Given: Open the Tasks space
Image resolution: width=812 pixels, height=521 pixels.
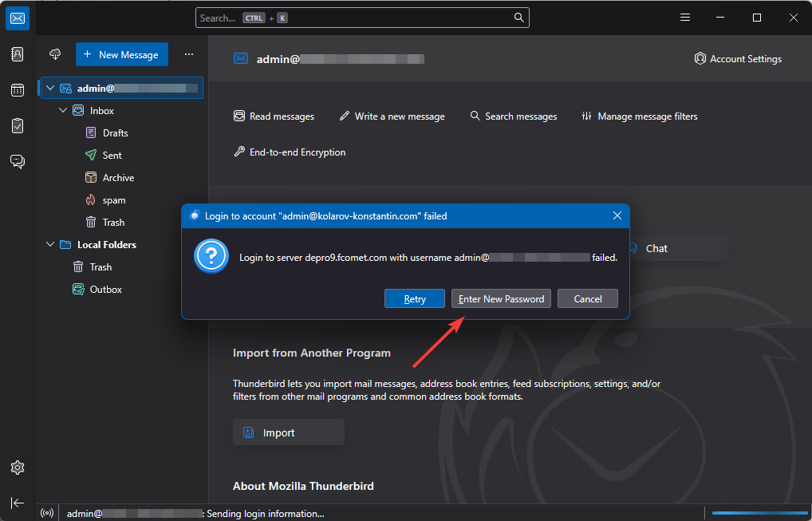Looking at the screenshot, I should click(17, 126).
